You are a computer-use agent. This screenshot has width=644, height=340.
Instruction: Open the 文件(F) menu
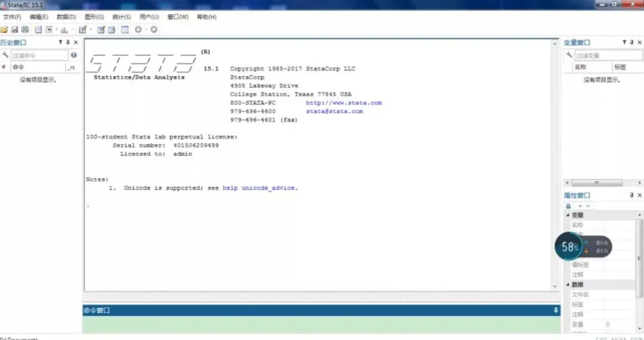[12, 17]
